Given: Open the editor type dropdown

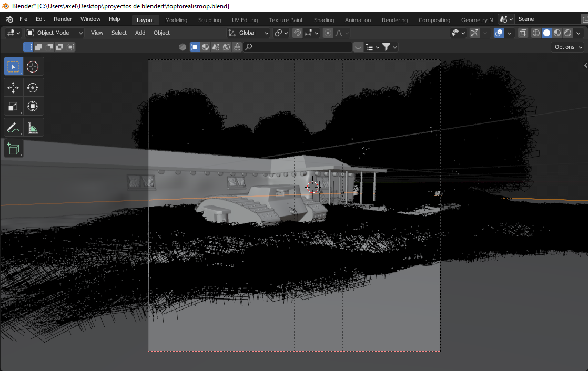Looking at the screenshot, I should (13, 33).
